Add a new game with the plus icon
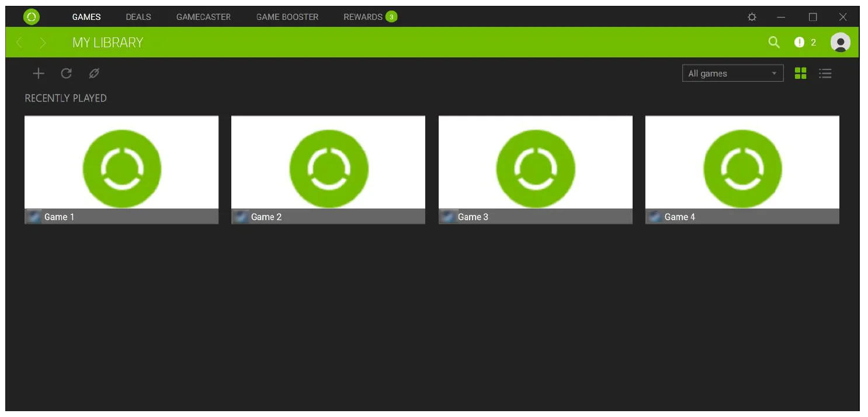This screenshot has height=417, width=868. pyautogui.click(x=38, y=73)
